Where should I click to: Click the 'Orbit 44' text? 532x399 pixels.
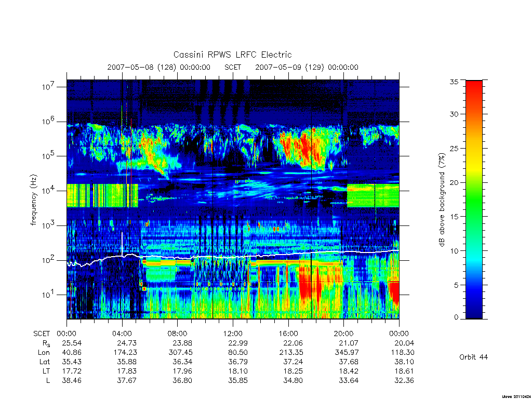[x=473, y=357]
